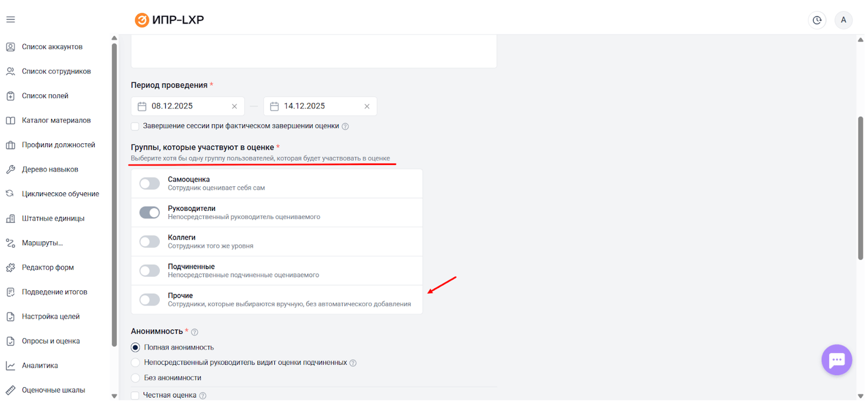The height and width of the screenshot is (402, 868).
Task: Clear the start date 08.12.2025
Action: pyautogui.click(x=234, y=106)
